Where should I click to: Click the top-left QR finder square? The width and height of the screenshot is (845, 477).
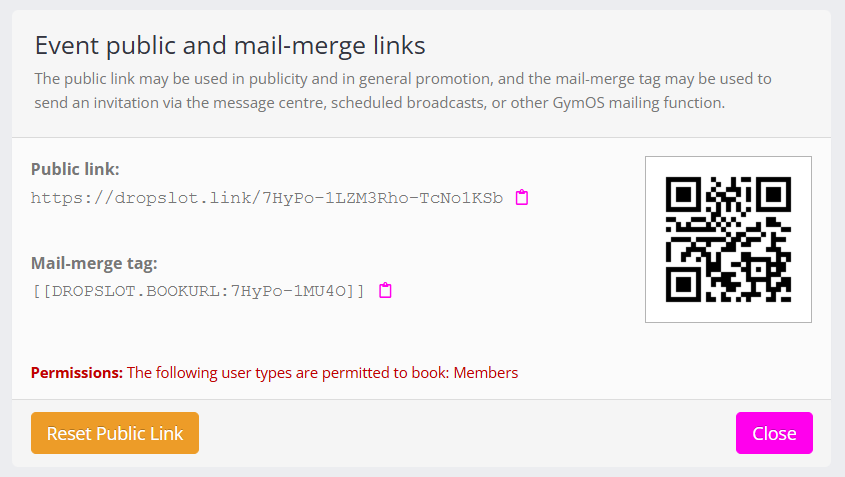tap(683, 194)
